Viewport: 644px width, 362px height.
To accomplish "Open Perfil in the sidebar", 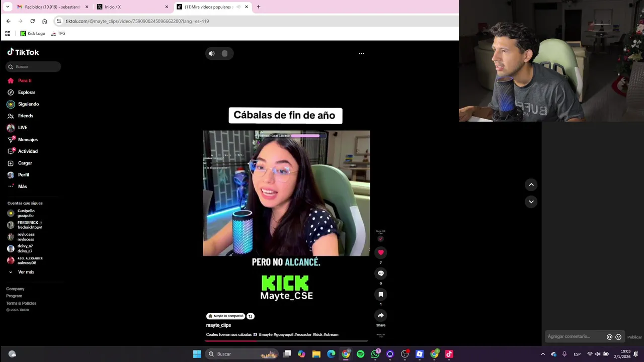I will click(18, 175).
